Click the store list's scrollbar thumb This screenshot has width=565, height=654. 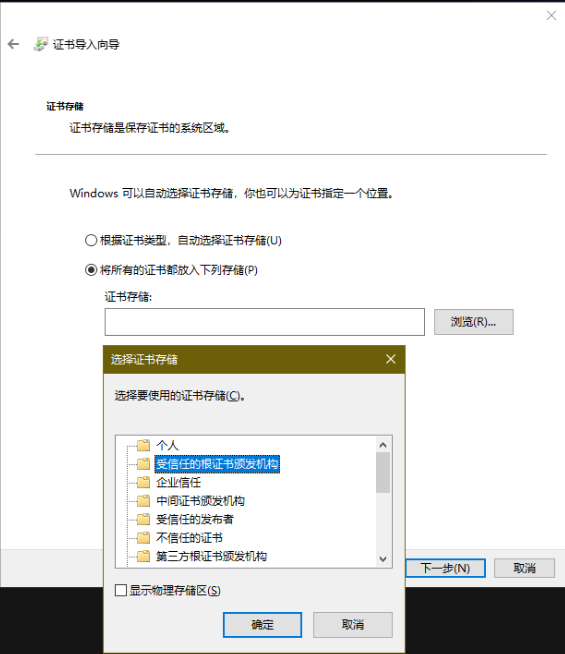pyautogui.click(x=383, y=473)
